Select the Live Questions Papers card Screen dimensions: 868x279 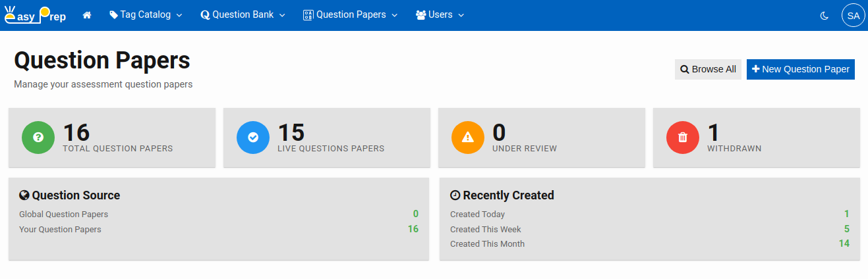[327, 138]
